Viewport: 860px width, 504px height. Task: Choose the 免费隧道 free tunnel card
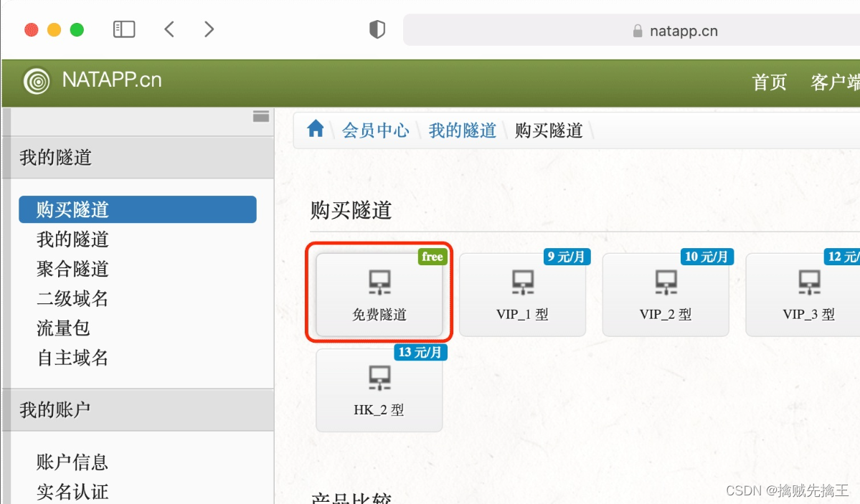(379, 295)
